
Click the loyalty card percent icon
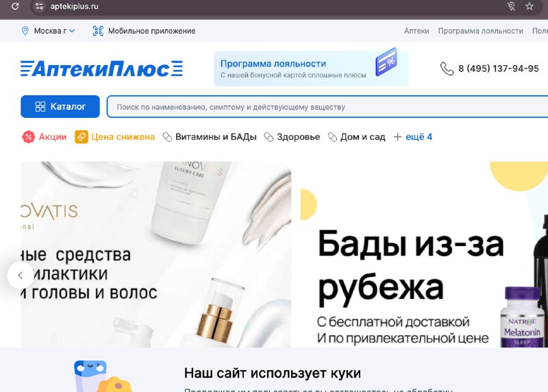386,62
